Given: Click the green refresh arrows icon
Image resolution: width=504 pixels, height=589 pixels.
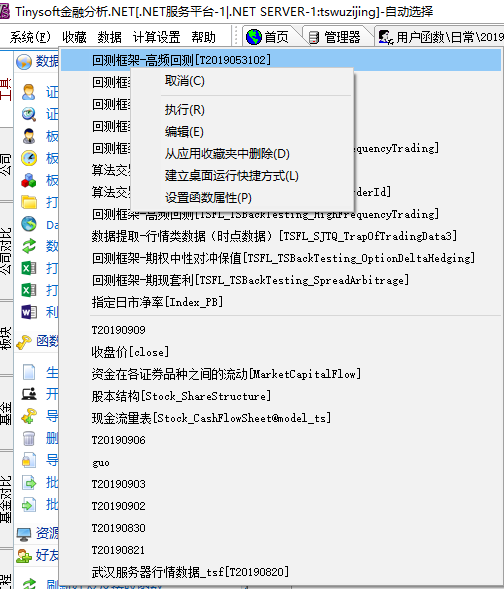Looking at the screenshot, I should (29, 246).
